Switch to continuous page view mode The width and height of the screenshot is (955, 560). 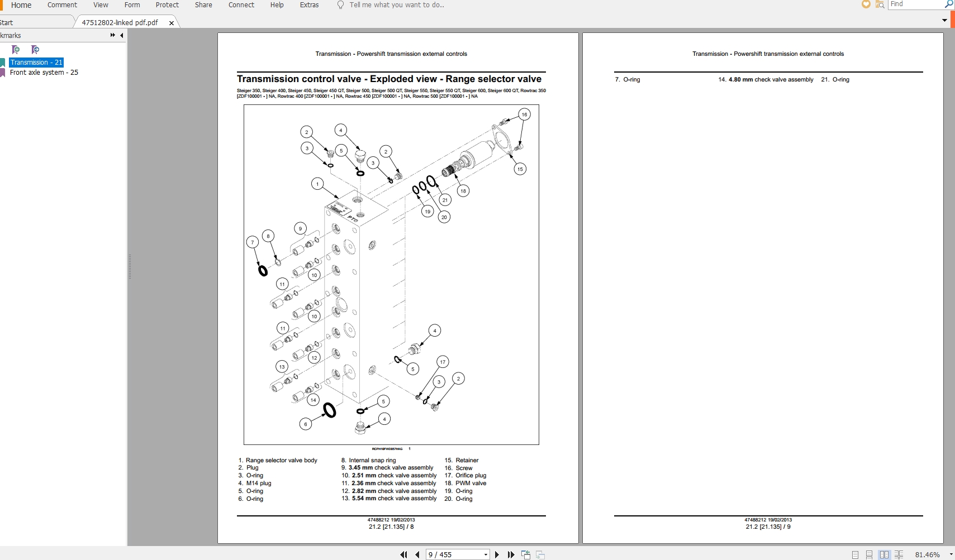click(x=869, y=555)
